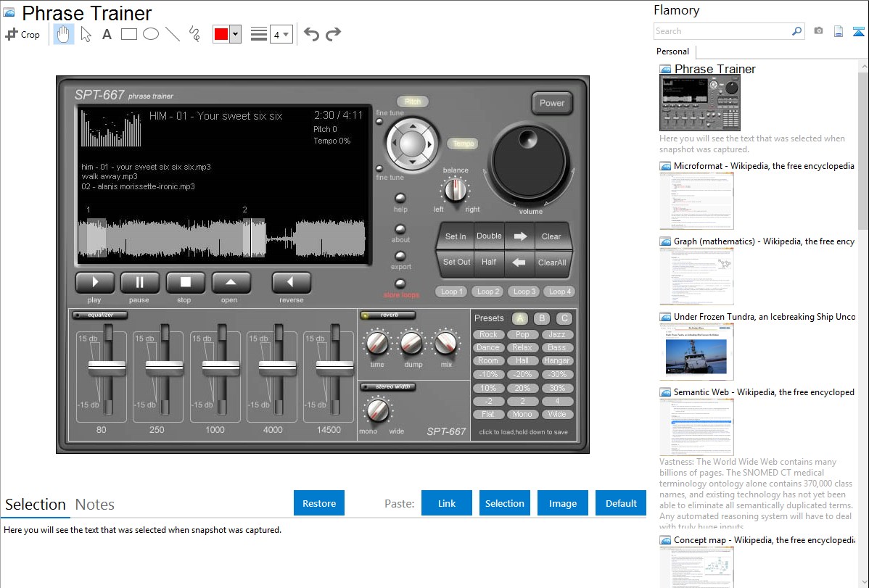Click the Restore button

pyautogui.click(x=319, y=503)
